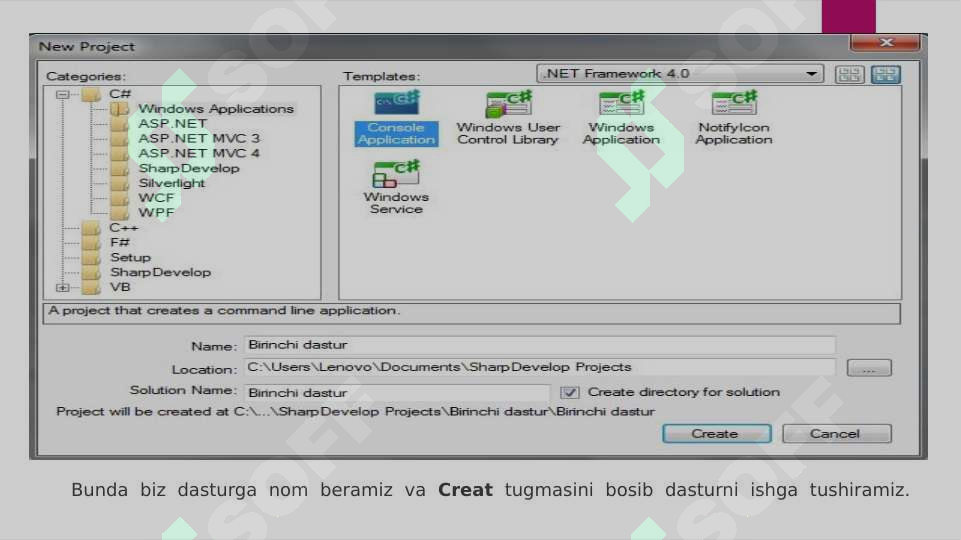The height and width of the screenshot is (540, 961).
Task: Click the C++ category folder icon
Action: [91, 228]
